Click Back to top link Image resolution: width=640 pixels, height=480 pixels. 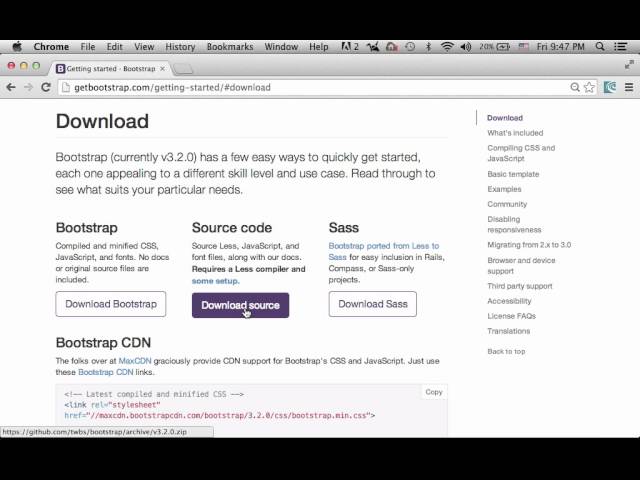pos(506,351)
